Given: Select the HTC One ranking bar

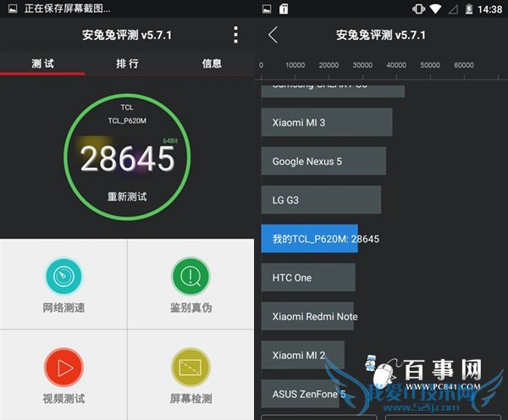Looking at the screenshot, I should click(308, 278).
